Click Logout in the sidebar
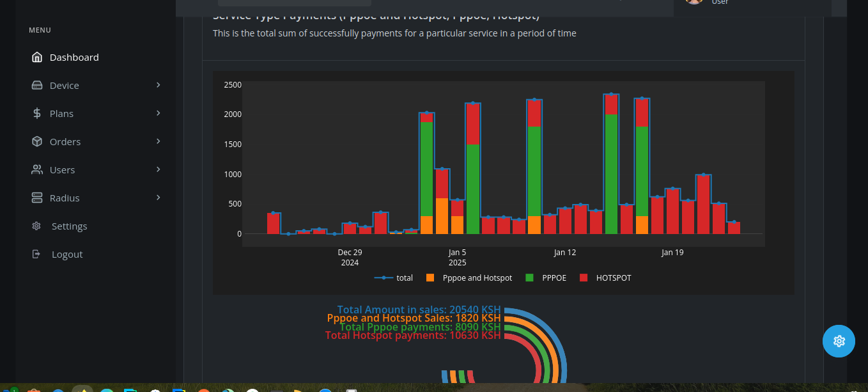The image size is (868, 392). tap(66, 254)
